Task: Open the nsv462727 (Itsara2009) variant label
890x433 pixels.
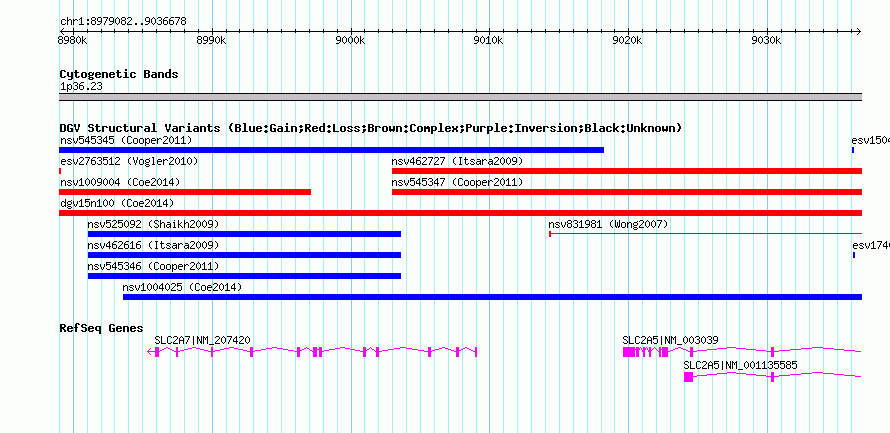Action: [x=457, y=161]
